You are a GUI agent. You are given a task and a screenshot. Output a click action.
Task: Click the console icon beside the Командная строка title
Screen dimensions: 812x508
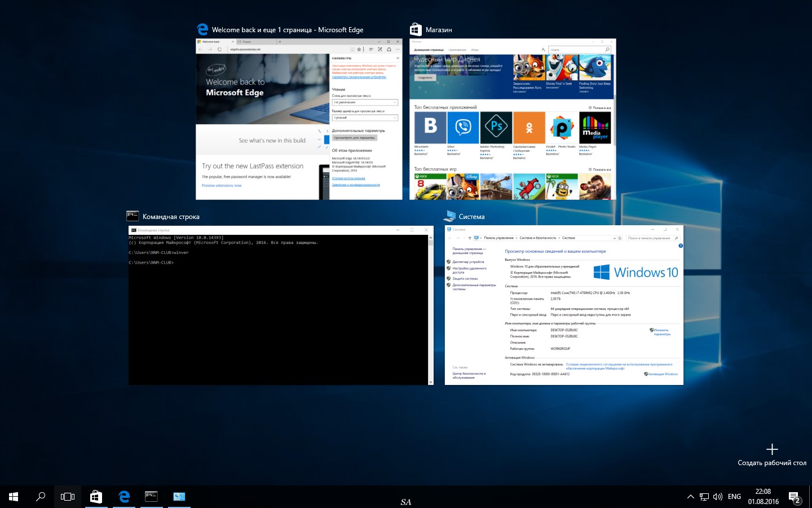pyautogui.click(x=133, y=216)
